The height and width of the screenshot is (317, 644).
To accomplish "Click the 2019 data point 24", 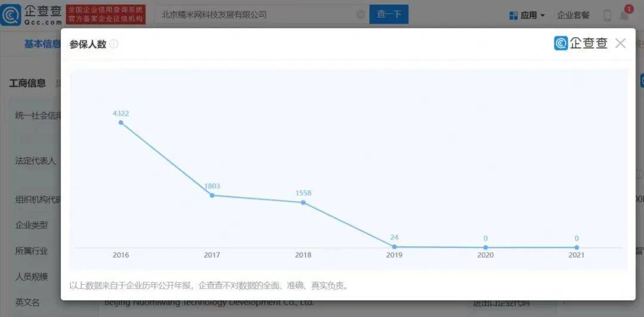I will [x=394, y=247].
